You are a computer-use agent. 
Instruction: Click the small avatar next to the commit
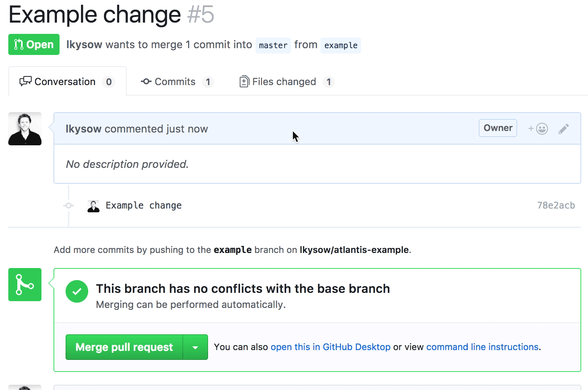[x=93, y=206]
